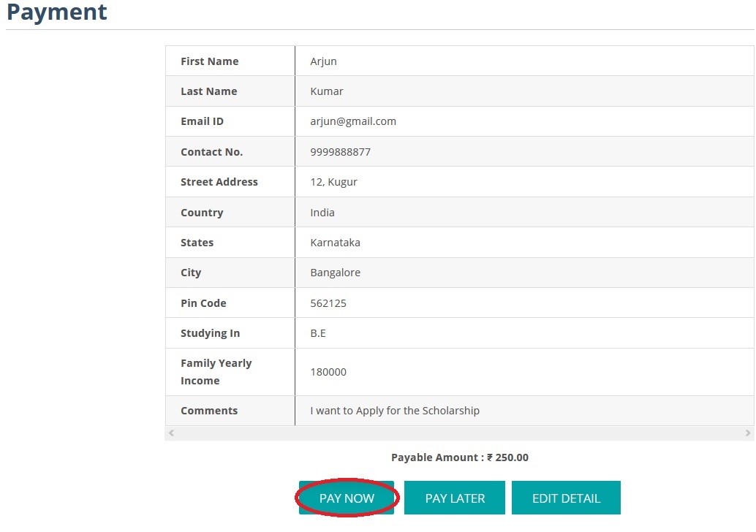Click the state value Karnataka
The height and width of the screenshot is (532, 756).
tap(335, 243)
